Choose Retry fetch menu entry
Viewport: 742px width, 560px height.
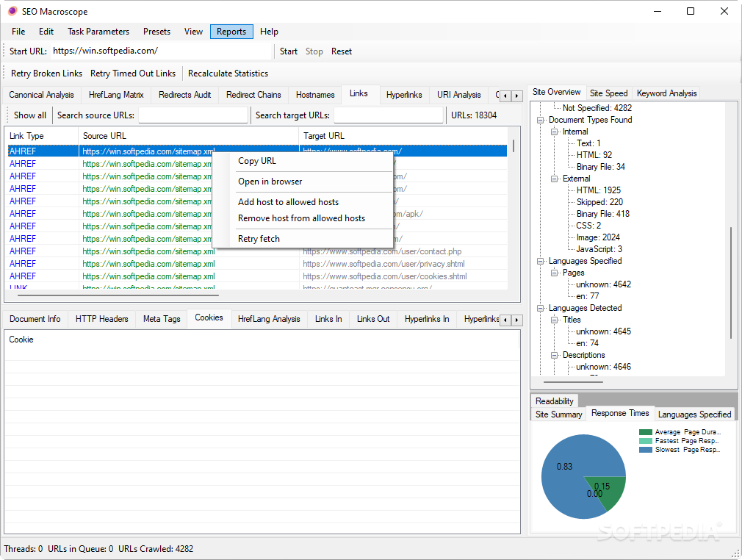point(303,239)
